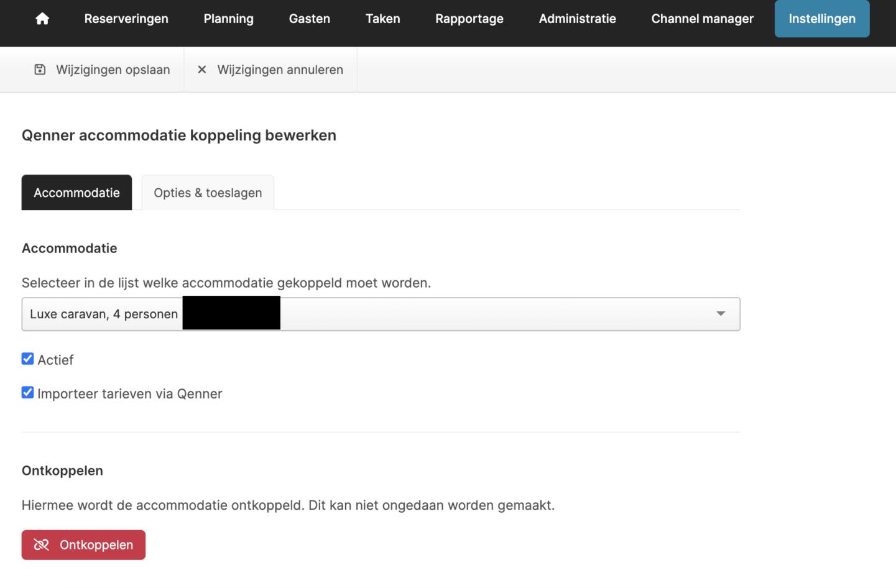Click the broken link unlink icon

click(x=41, y=545)
